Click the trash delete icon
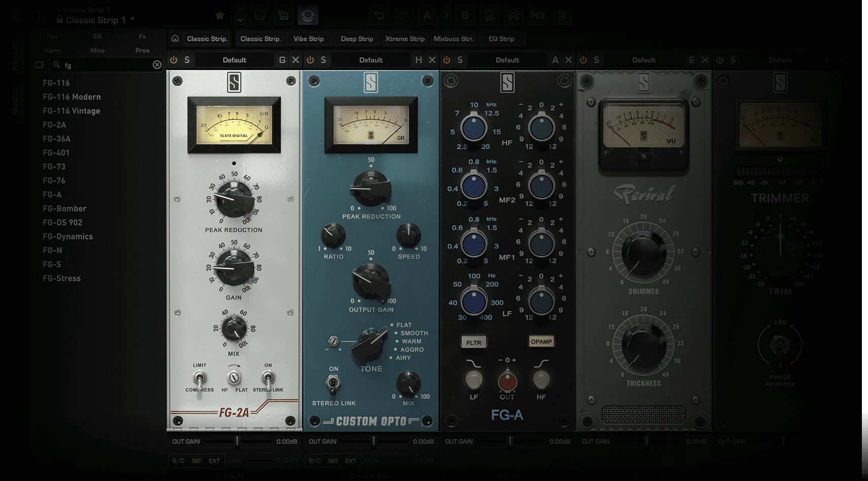The height and width of the screenshot is (481, 868). [489, 15]
